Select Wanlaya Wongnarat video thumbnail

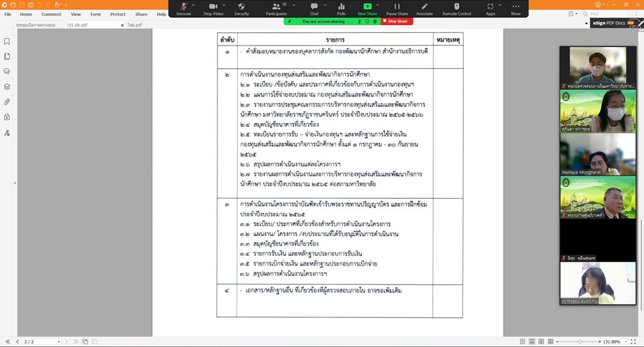pyautogui.click(x=598, y=154)
